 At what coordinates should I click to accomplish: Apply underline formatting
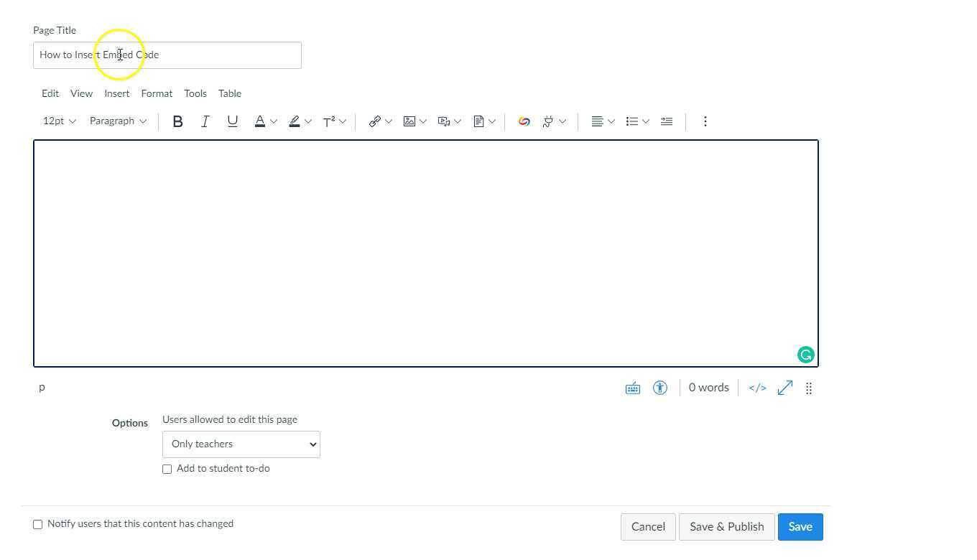(232, 121)
